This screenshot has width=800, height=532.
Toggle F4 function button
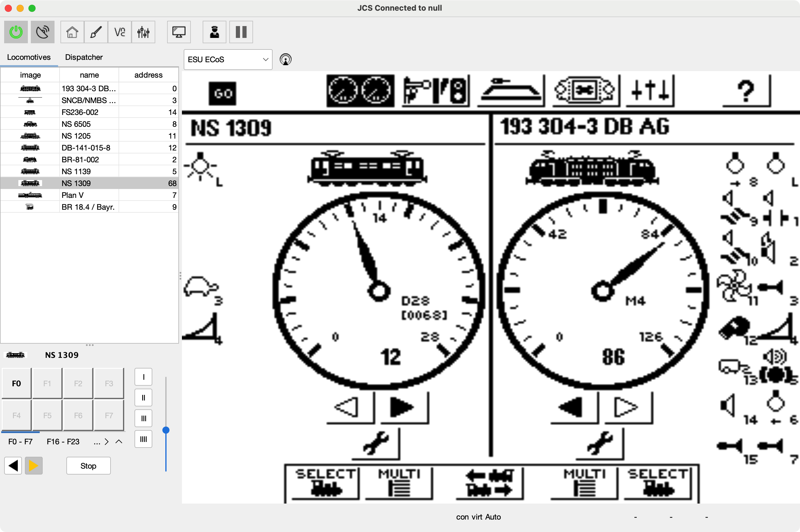[x=17, y=415]
